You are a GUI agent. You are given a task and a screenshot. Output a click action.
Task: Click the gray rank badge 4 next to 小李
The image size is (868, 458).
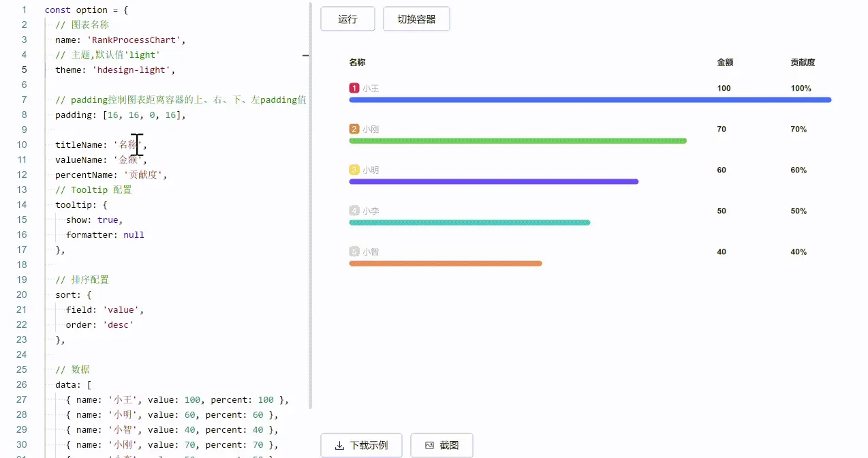[353, 210]
